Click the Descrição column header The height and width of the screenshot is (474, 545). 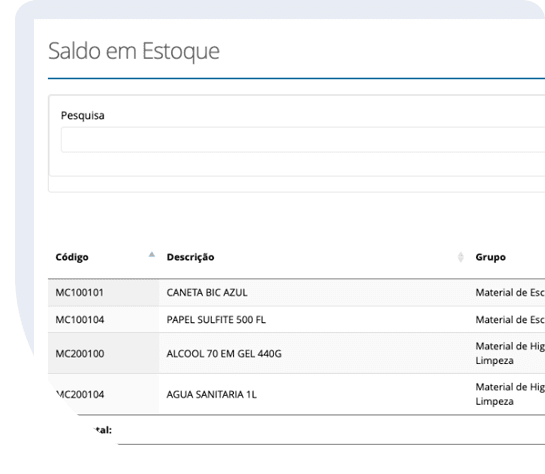click(190, 257)
